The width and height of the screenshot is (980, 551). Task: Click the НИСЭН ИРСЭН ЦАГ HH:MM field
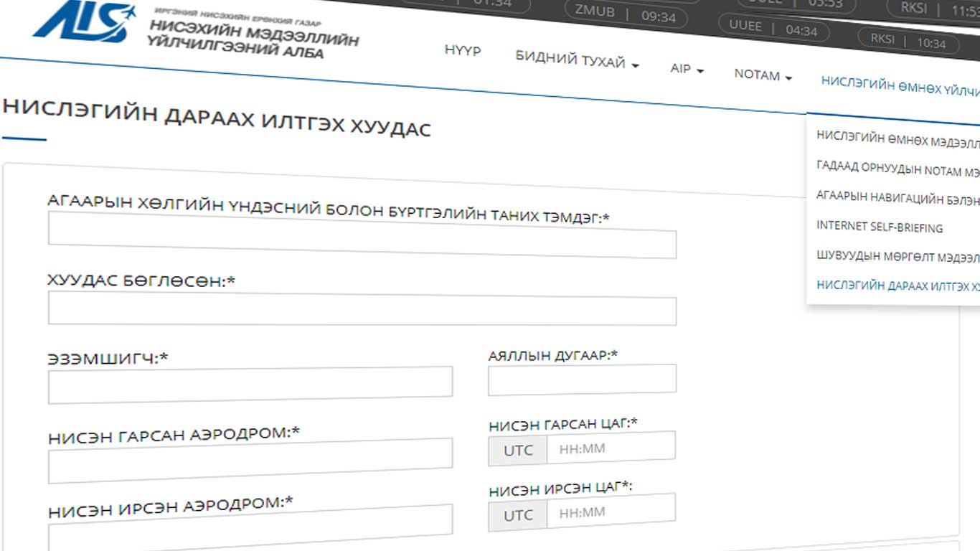[x=611, y=512]
